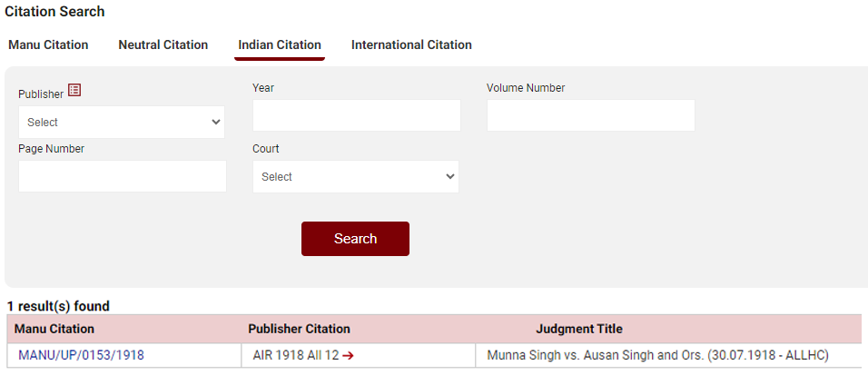The height and width of the screenshot is (385, 868).
Task: Switch to the Manu Citation tab
Action: tap(48, 44)
